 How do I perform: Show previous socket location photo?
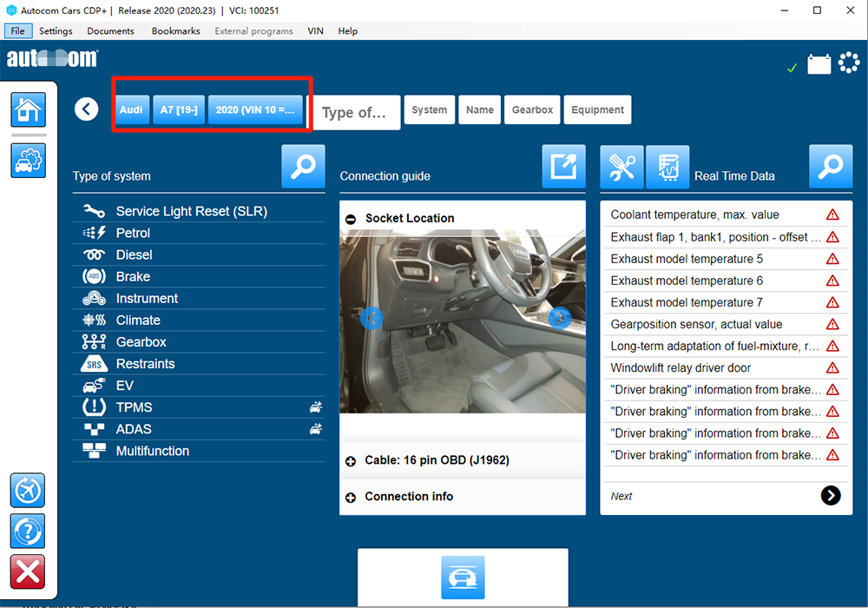(372, 319)
